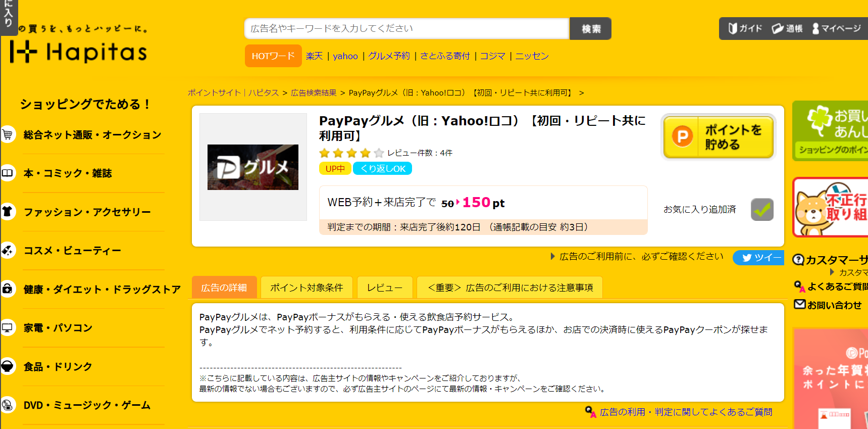Toggle the お気に入り追加済 favorite checkmark
868x429 pixels.
[762, 209]
